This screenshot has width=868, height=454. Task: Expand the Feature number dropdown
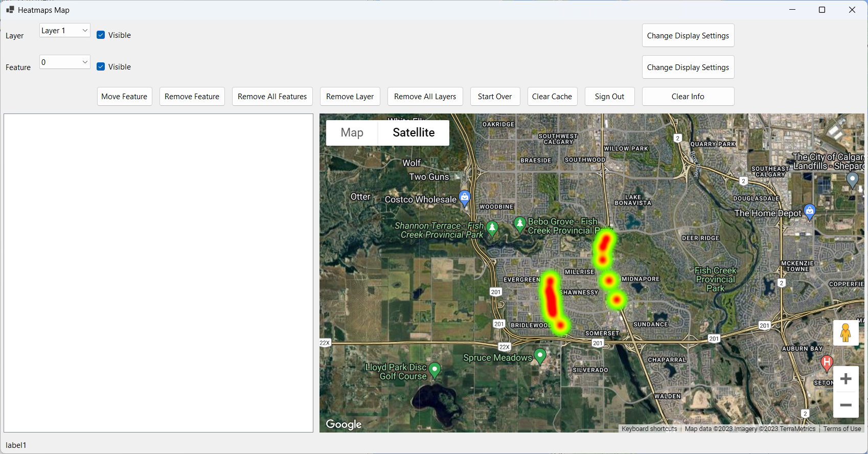(65, 62)
